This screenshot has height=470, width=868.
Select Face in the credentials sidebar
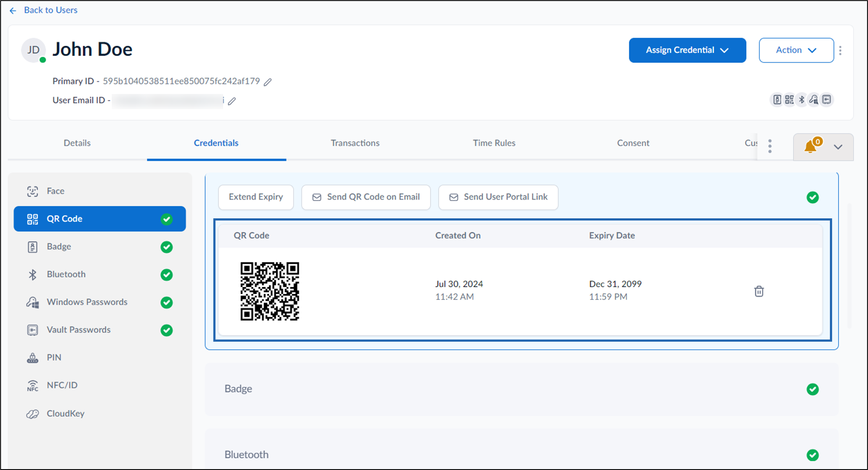click(100, 191)
